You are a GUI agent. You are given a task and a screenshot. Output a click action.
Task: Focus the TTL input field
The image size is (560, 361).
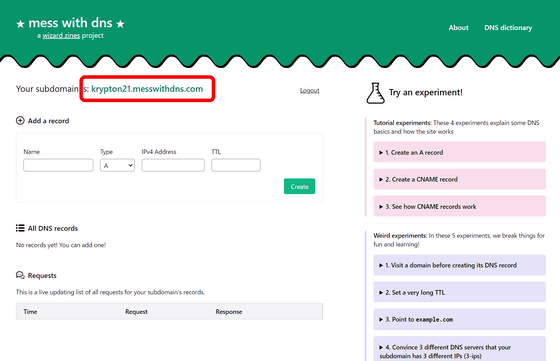pos(236,165)
